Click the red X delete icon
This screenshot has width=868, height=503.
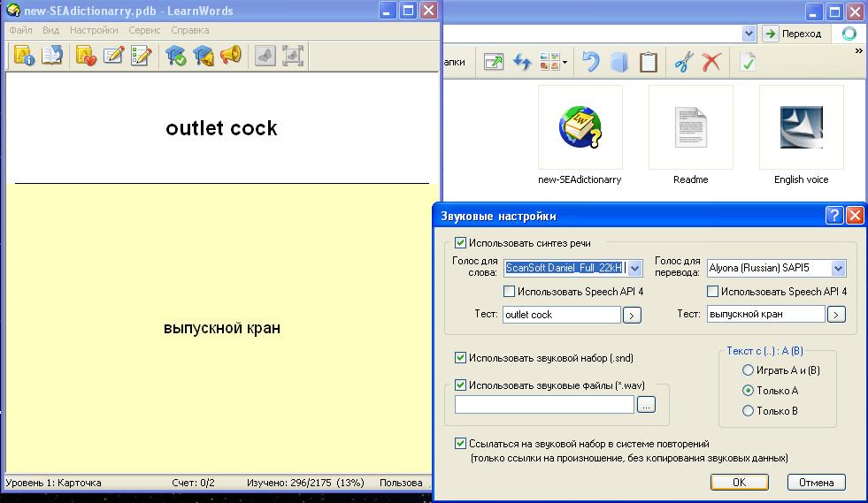click(711, 62)
